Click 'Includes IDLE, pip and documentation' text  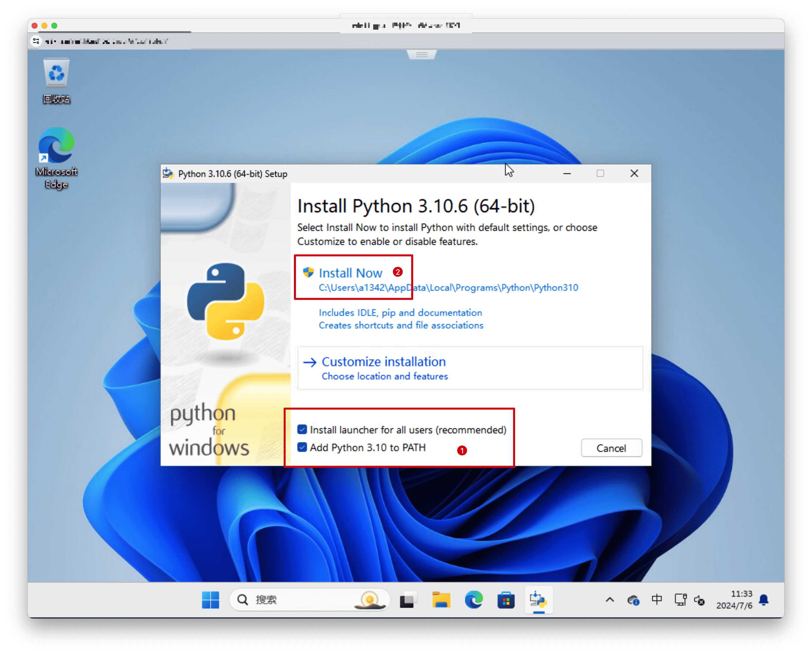point(400,312)
